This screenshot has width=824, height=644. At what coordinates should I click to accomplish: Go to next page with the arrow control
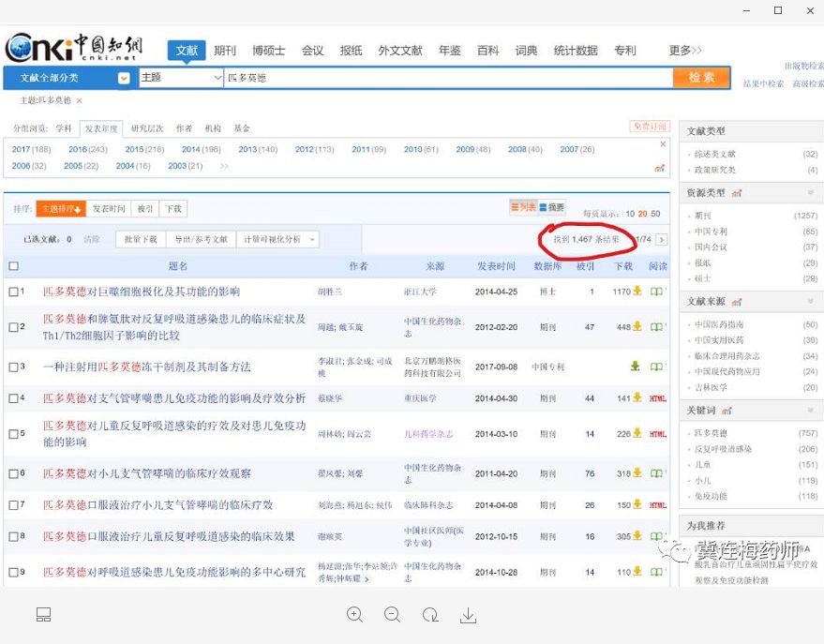[662, 240]
